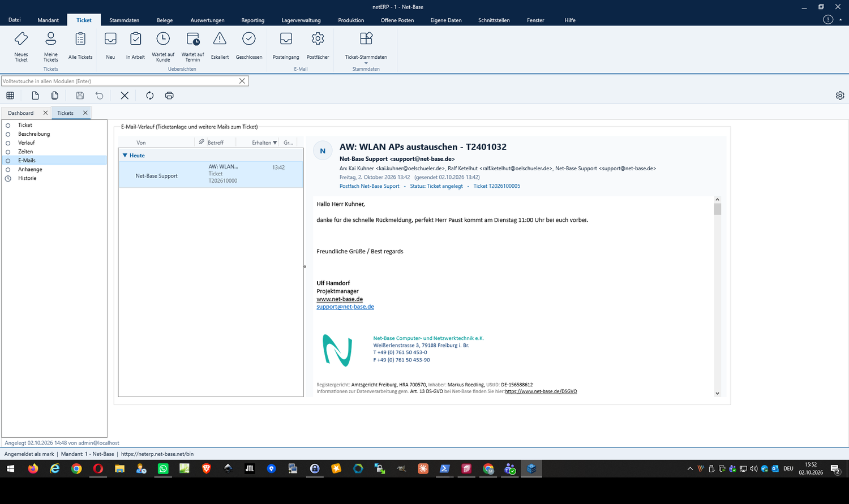Select Historie in the ticket navigation
The height and width of the screenshot is (504, 849).
pos(27,178)
